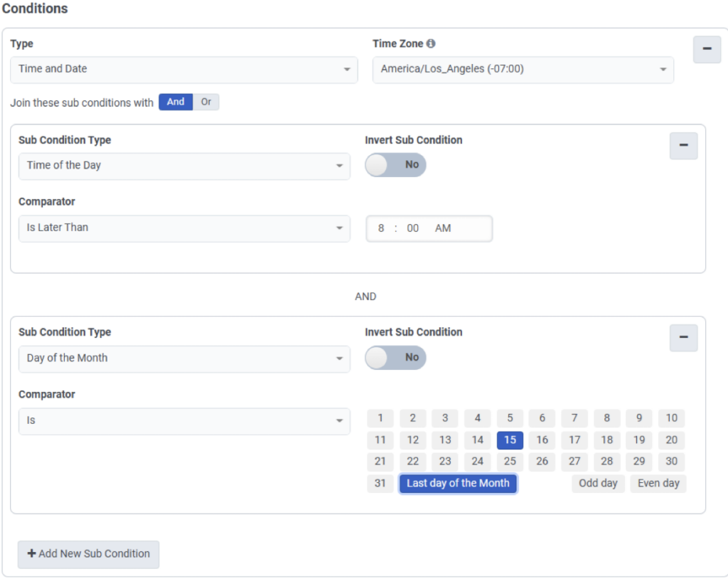This screenshot has height=579, width=728.
Task: Click the Time Zone info icon
Action: tap(431, 43)
